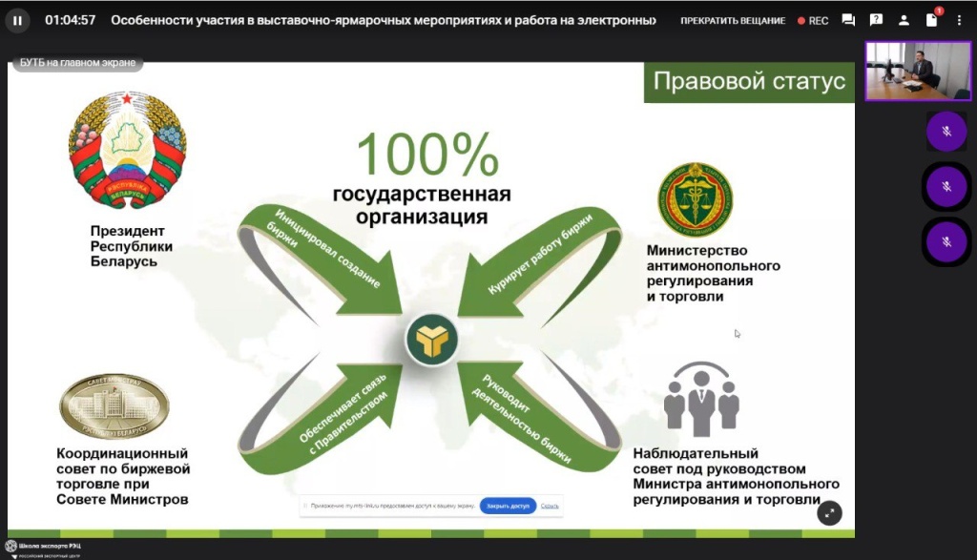The height and width of the screenshot is (560, 977).
Task: Click the antimonopoly ministry emblem with scales
Action: [x=696, y=199]
